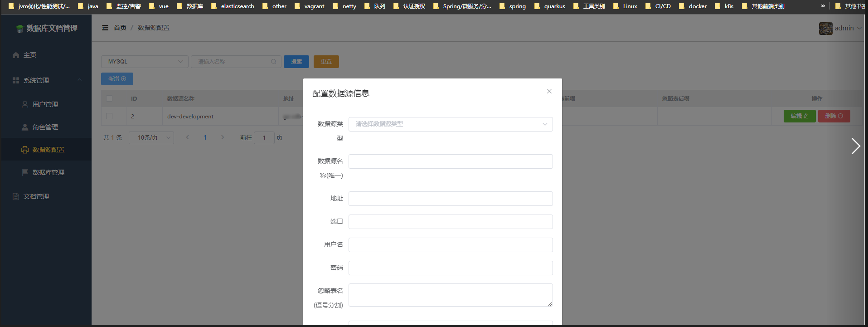Select 数据源配置 in the sidebar
This screenshot has width=868, height=327.
pyautogui.click(x=46, y=150)
